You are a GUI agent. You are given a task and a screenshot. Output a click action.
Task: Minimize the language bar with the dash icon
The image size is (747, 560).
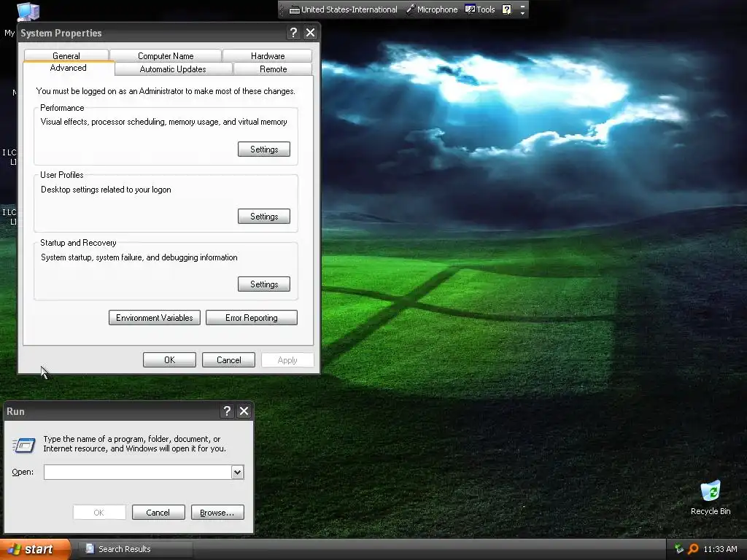[x=522, y=6]
